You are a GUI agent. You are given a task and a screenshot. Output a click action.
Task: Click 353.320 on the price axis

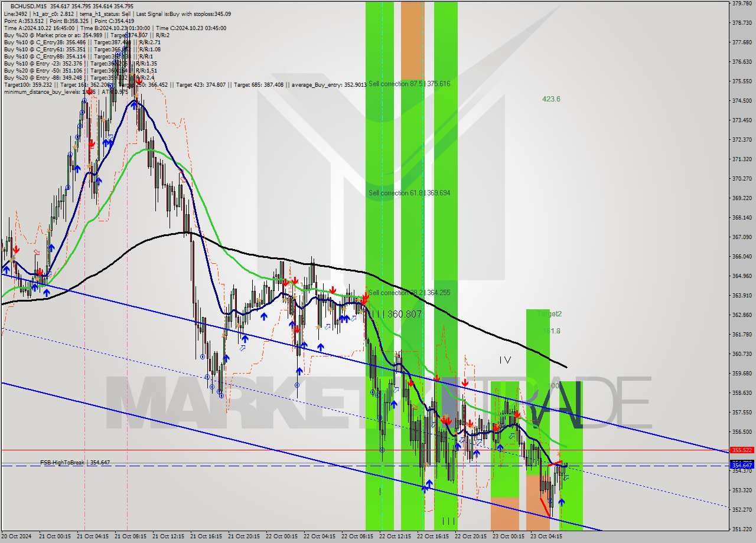(x=742, y=490)
